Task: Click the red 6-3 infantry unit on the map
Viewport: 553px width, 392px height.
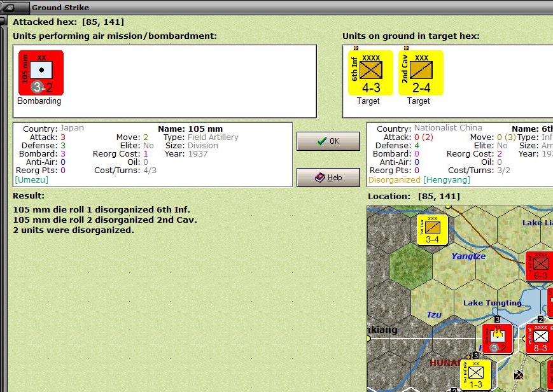Action: (x=540, y=267)
